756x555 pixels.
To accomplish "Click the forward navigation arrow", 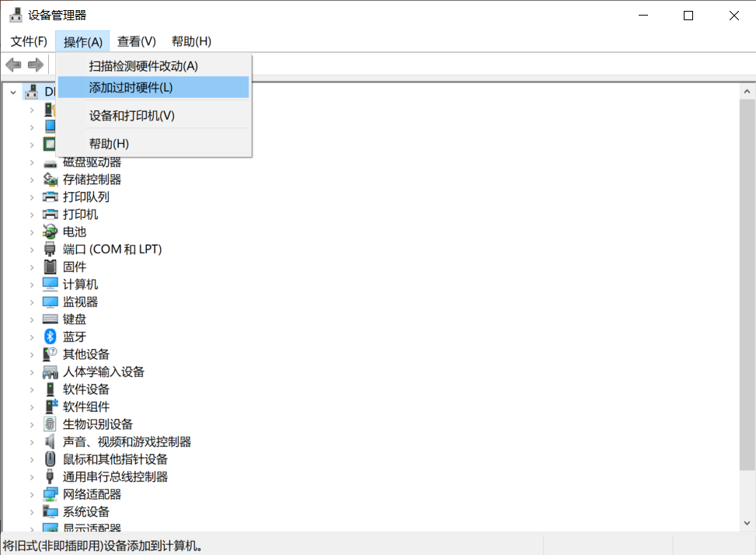I will [35, 65].
